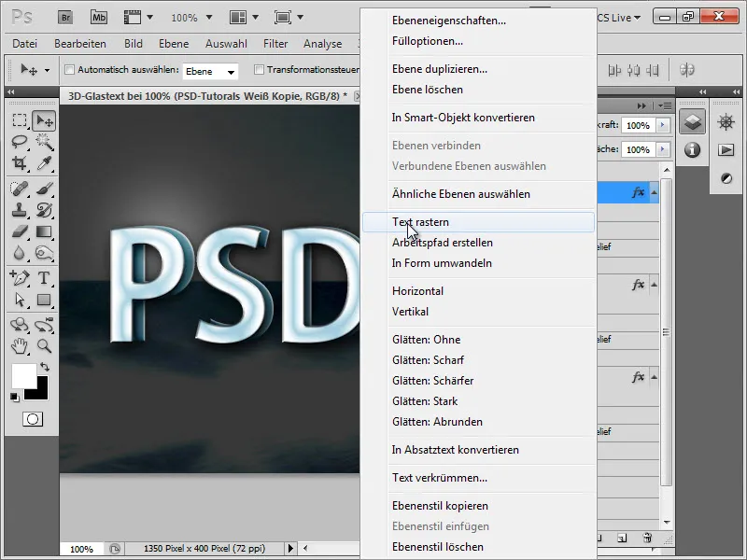Enable the Automatisch auswählen checkbox

(69, 70)
